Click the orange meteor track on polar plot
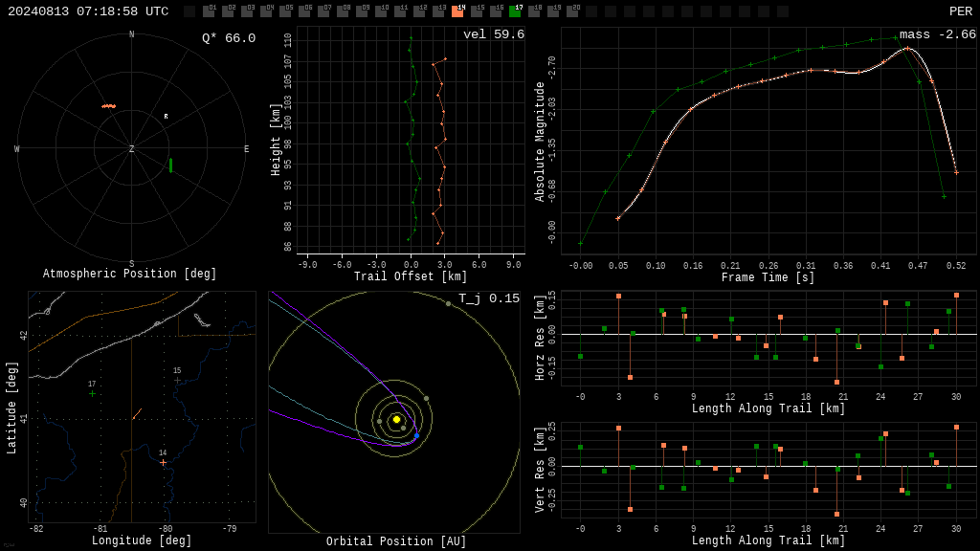The height and width of the screenshot is (551, 980). pyautogui.click(x=109, y=106)
